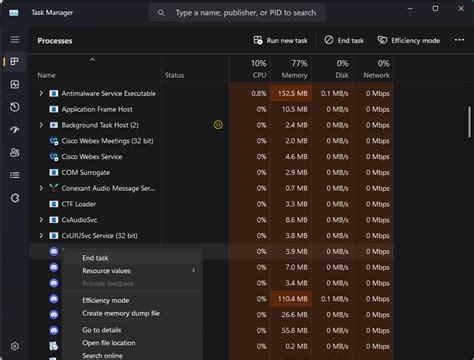Click the 0.8% CPU cell
Viewport: 474px width, 360px height.
tap(250, 93)
